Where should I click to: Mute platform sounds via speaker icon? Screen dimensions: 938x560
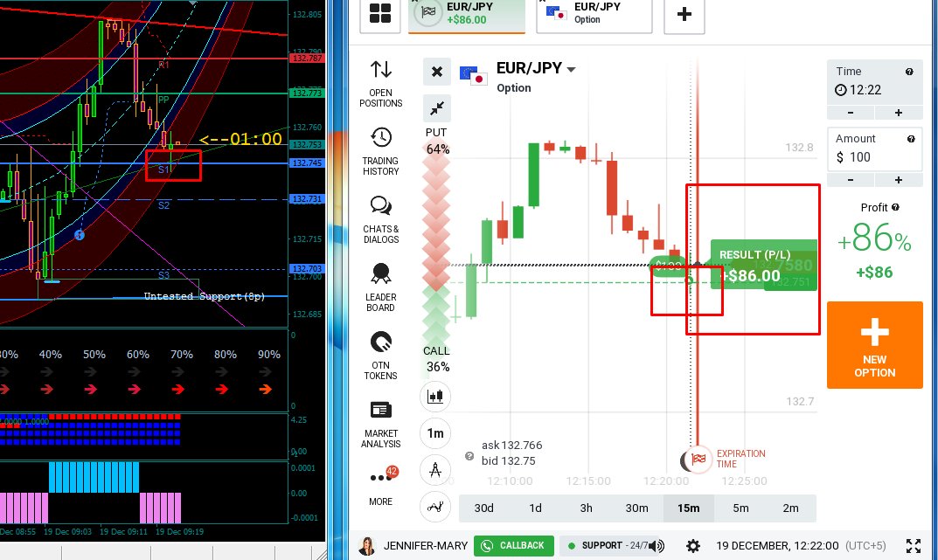657,546
